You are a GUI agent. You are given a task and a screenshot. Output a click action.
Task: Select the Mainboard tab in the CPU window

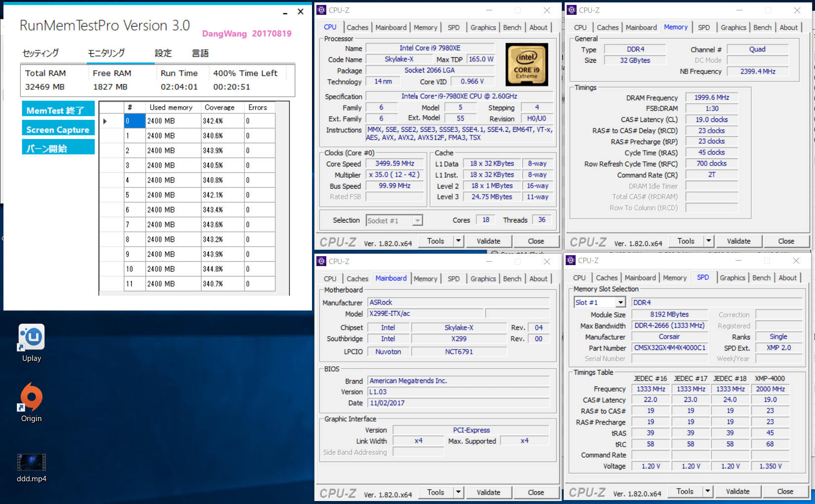pos(391,28)
